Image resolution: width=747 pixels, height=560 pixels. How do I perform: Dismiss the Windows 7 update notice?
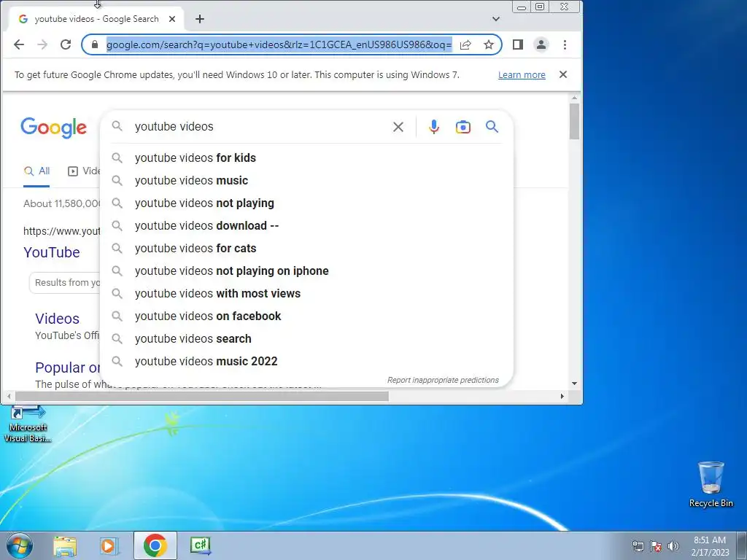[x=563, y=75]
